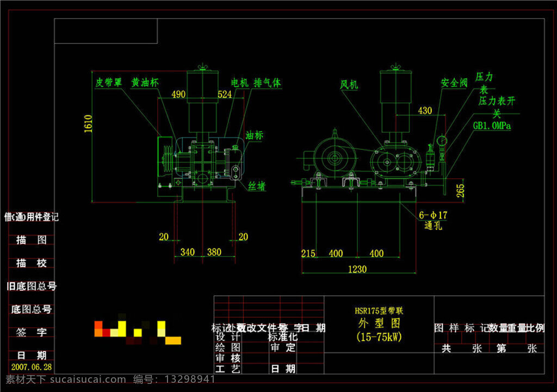The height and width of the screenshot is (392, 557).
Task: Click the 皮带罩 label
Action: coord(109,83)
